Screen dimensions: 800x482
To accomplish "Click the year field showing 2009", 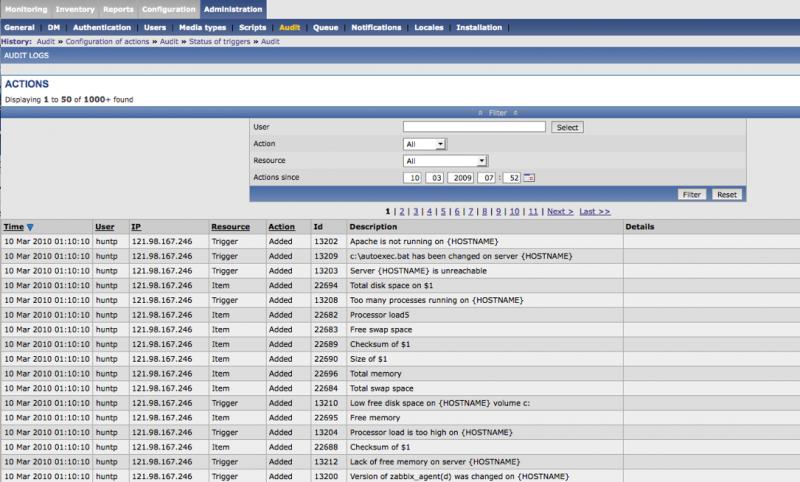I will (462, 177).
